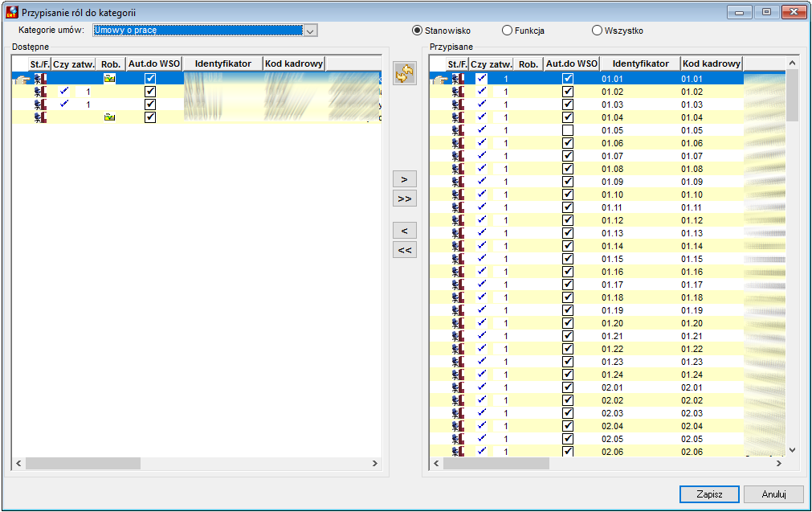The height and width of the screenshot is (512, 812).
Task: Click the role icon in row 01.10
Action: click(x=458, y=195)
